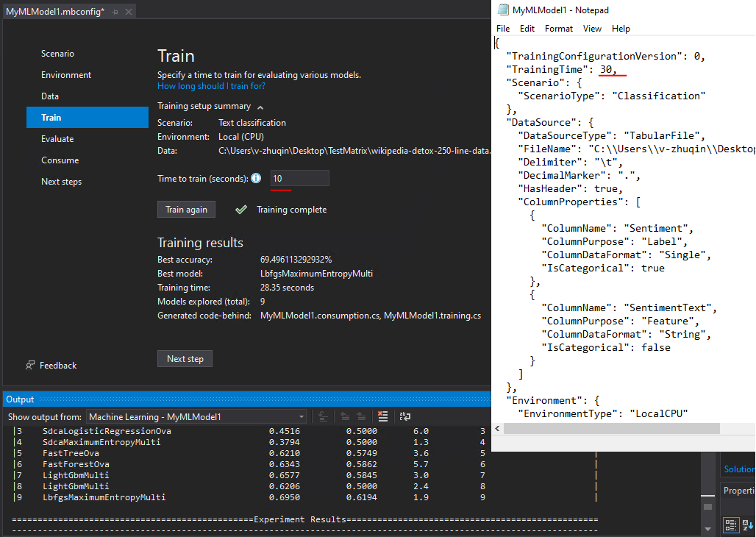Click the Train again button

pos(186,210)
